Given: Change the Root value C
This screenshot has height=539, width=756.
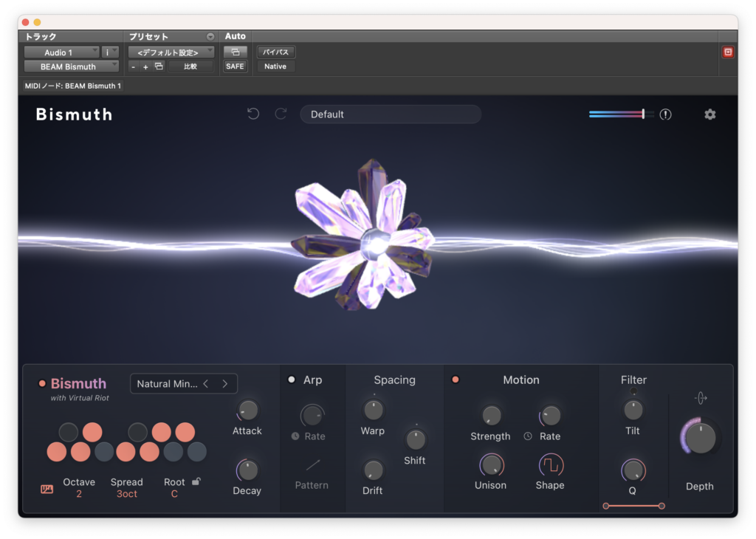Looking at the screenshot, I should (174, 494).
